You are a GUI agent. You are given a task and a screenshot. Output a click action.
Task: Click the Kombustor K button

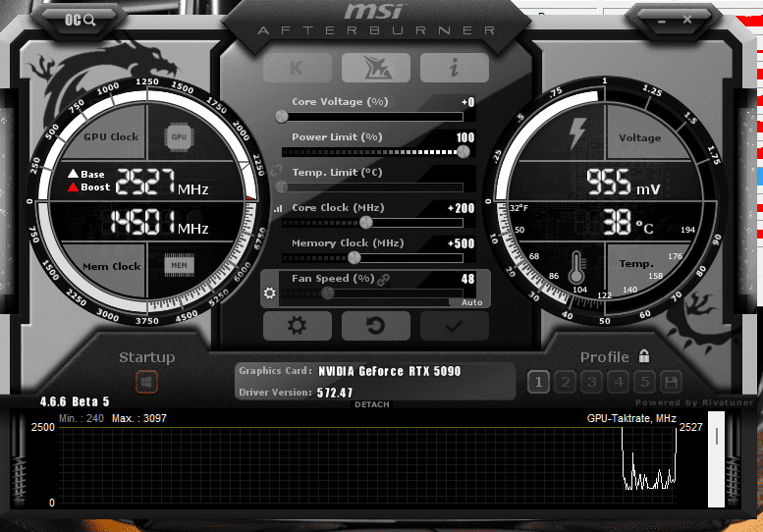[x=298, y=68]
